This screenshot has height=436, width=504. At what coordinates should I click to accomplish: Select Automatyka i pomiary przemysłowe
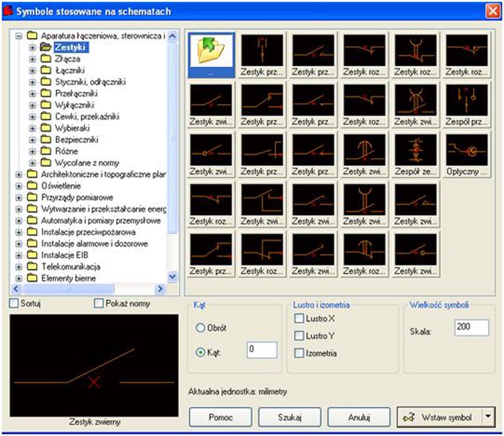click(x=101, y=221)
